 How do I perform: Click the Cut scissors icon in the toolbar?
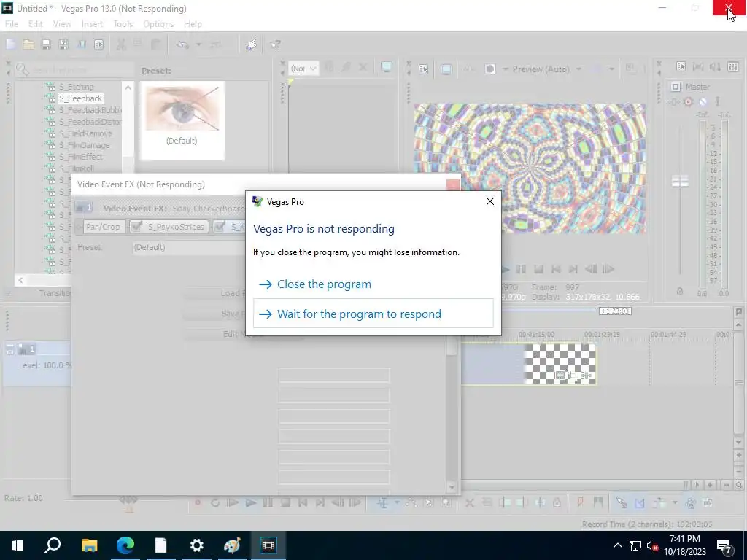click(121, 44)
